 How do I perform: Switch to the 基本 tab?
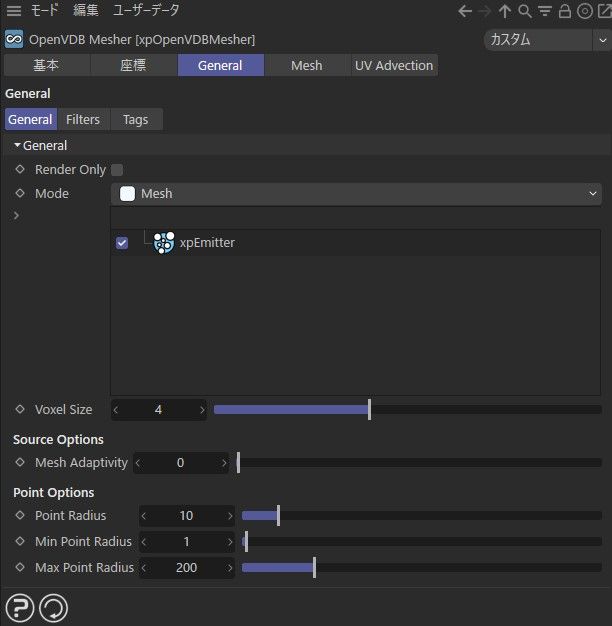(x=46, y=65)
